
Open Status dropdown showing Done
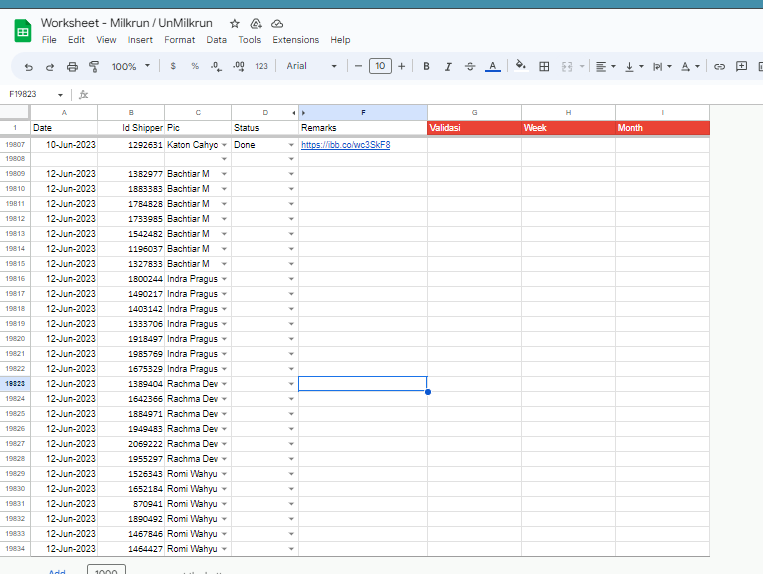(291, 145)
